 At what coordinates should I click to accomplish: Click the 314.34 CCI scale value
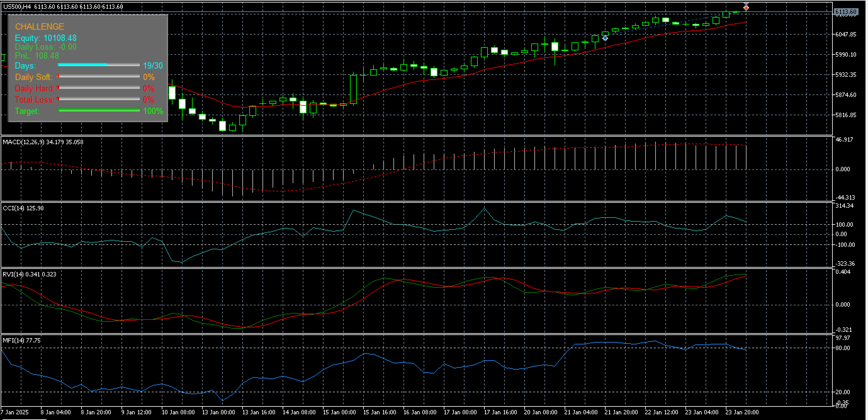click(844, 206)
